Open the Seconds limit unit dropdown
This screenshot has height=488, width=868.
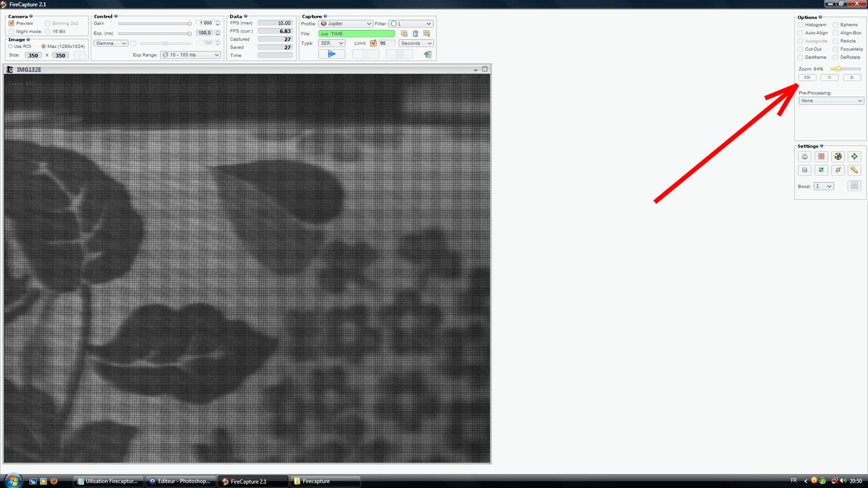pos(416,43)
